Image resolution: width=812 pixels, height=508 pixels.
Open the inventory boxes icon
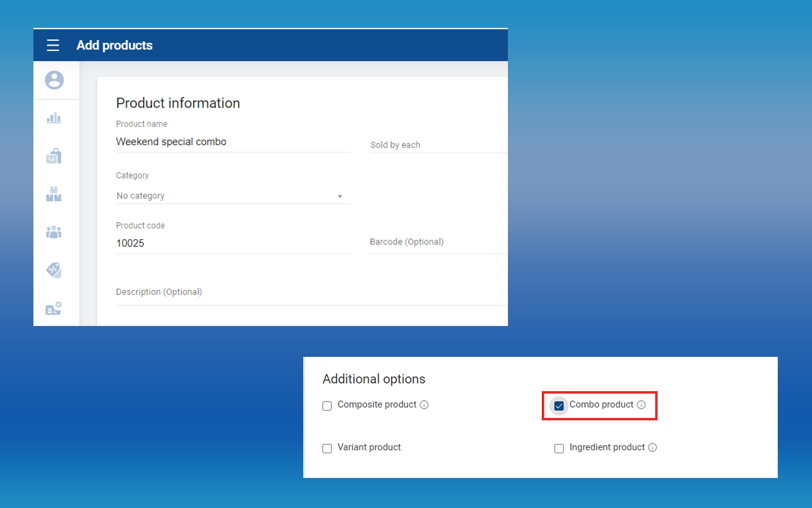point(54,194)
